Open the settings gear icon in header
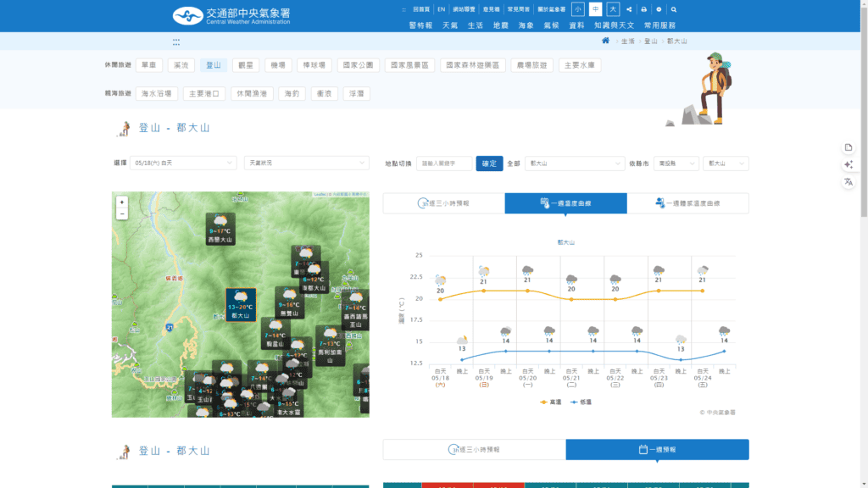Viewport: 868px width, 488px height. click(659, 9)
